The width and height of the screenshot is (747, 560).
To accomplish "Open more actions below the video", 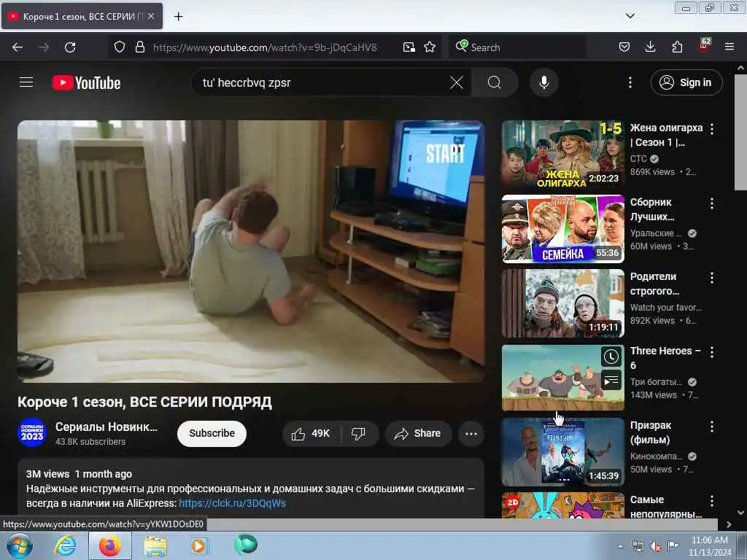I will pos(471,433).
